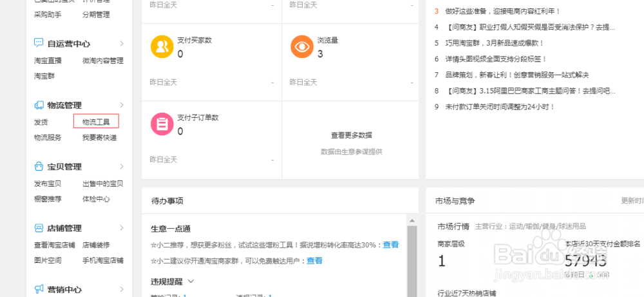Click 查看更多数据 link
Screen dimensions: 644x297
[x=352, y=135]
